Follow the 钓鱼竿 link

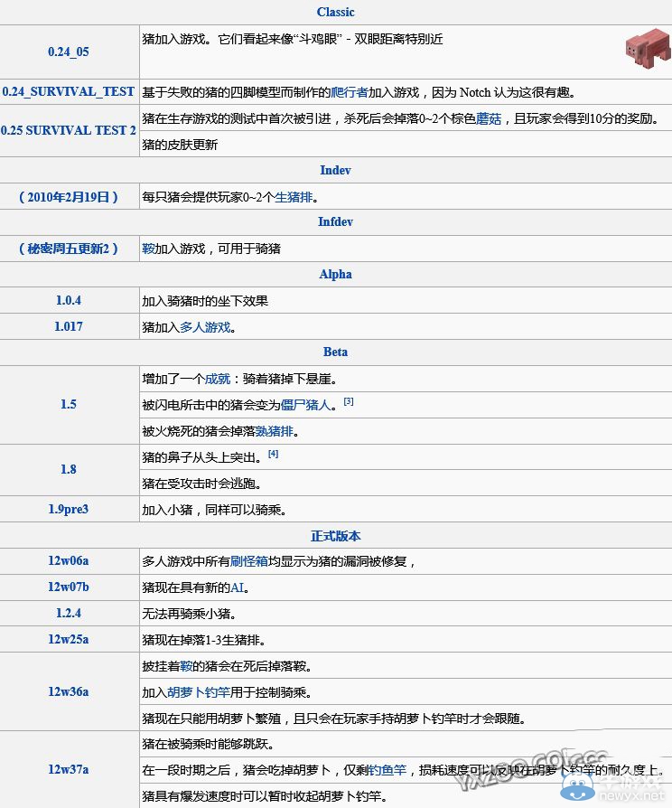tap(387, 770)
